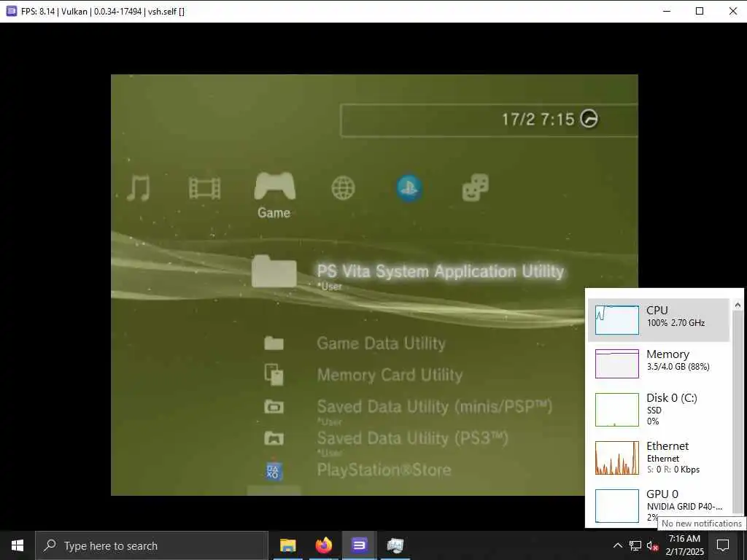Viewport: 747px width, 560px height.
Task: Select Memory graph in Task Manager summary
Action: (617, 364)
